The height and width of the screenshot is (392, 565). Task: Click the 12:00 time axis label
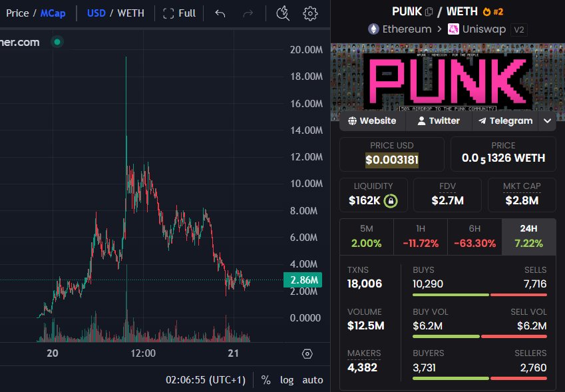[143, 353]
